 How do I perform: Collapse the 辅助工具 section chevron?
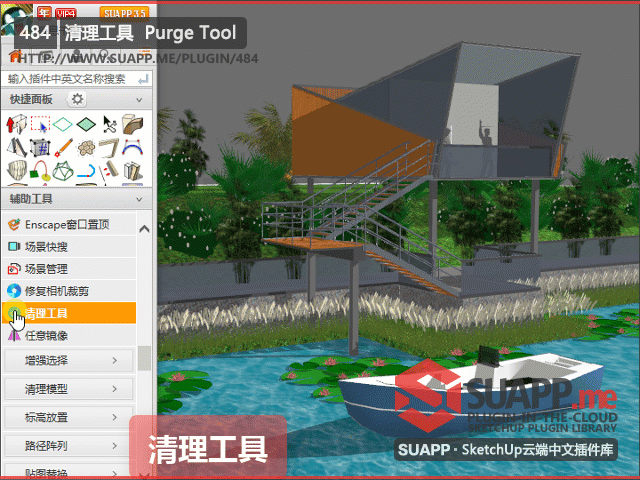point(139,199)
